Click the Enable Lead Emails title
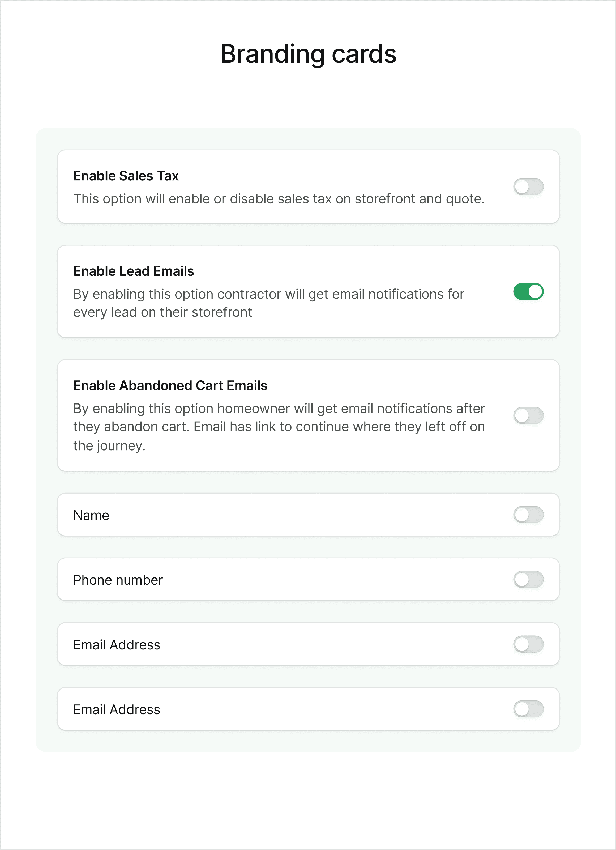 pyautogui.click(x=133, y=271)
